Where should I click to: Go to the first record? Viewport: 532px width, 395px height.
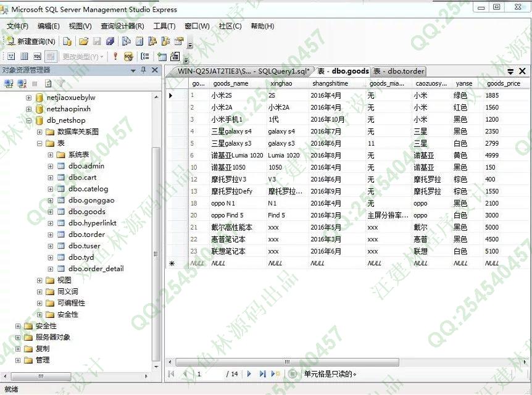[x=172, y=374]
